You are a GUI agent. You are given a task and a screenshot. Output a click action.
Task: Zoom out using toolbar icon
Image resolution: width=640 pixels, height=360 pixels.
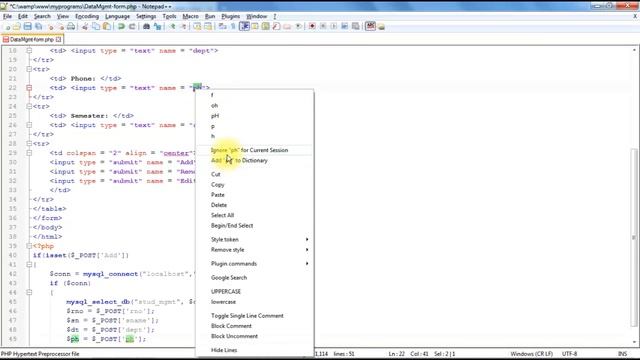click(x=184, y=27)
